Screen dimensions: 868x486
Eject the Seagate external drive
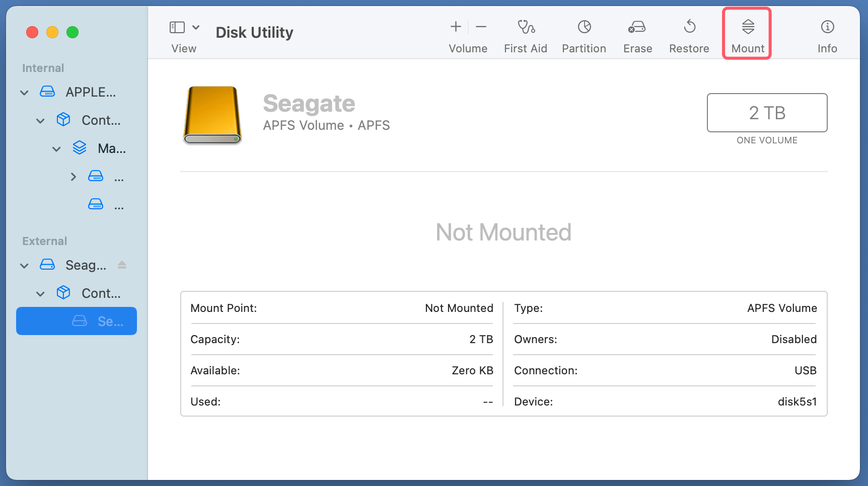(122, 265)
